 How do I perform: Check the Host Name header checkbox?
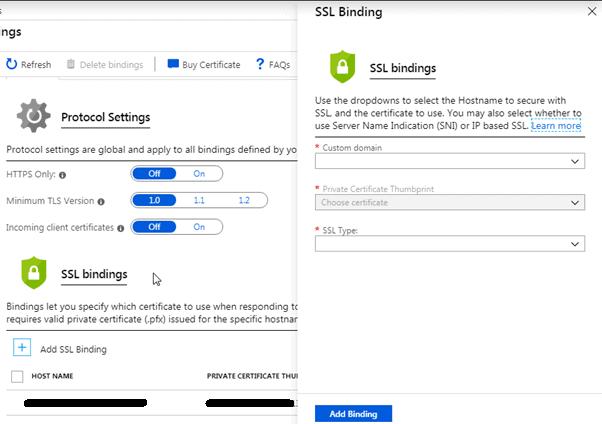pos(17,376)
